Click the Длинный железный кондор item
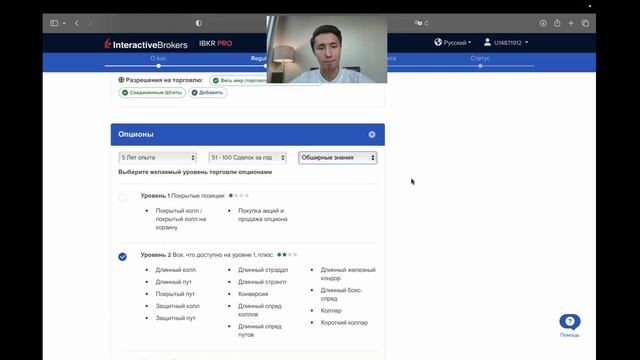The height and width of the screenshot is (360, 640). pos(348,274)
